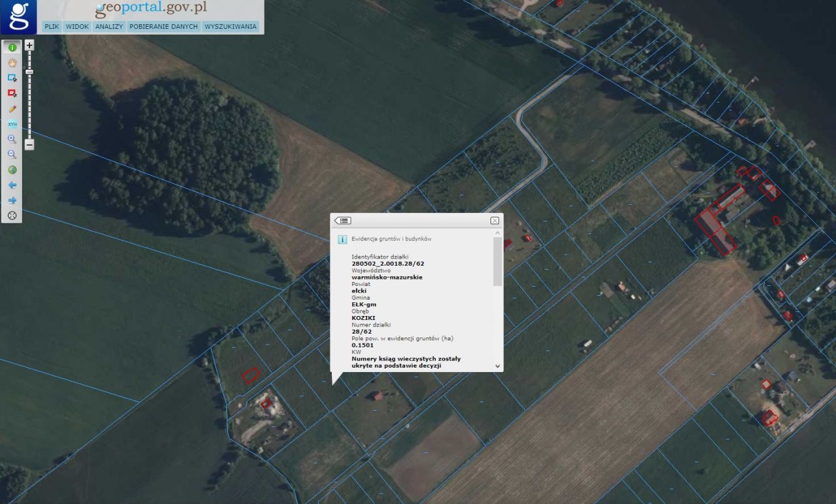Click the minus button on zoom slider

(29, 145)
